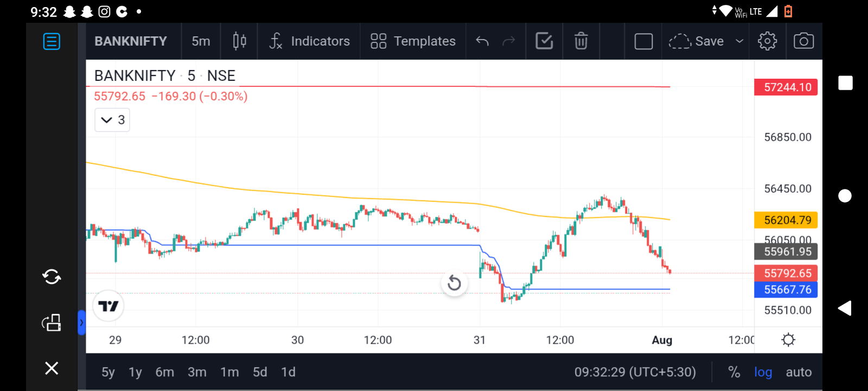Set the date range to 5y
This screenshot has height=391, width=868.
pos(108,372)
